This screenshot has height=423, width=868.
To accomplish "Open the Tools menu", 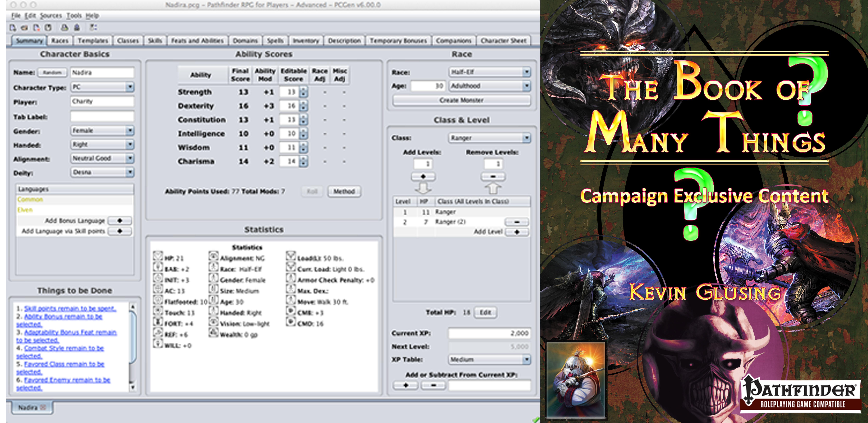I will (74, 16).
